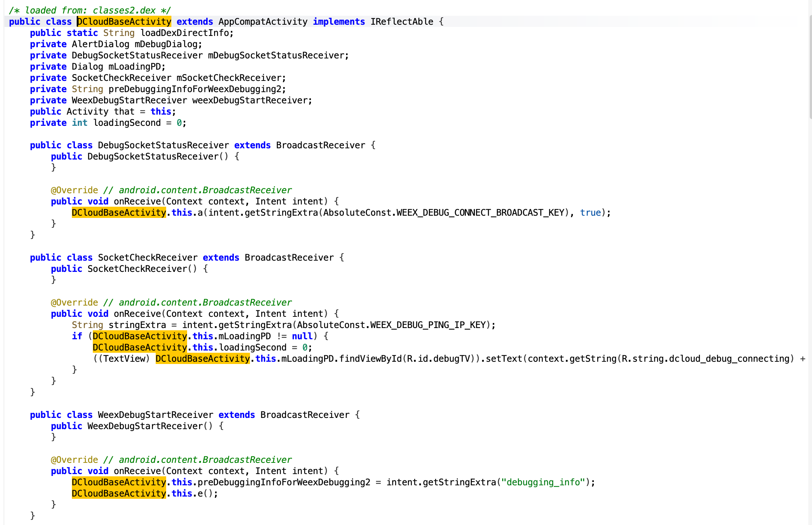Click WEEX_DEBUG_PING_IP_KEY constant
This screenshot has height=525, width=812.
pyautogui.click(x=428, y=325)
